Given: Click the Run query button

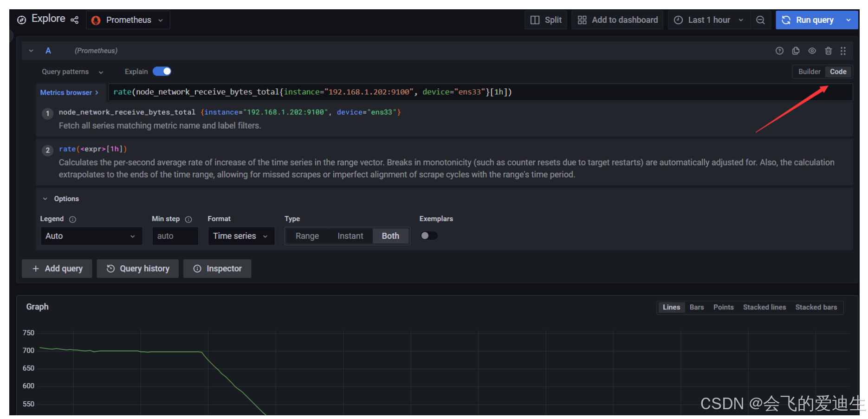Looking at the screenshot, I should 808,20.
